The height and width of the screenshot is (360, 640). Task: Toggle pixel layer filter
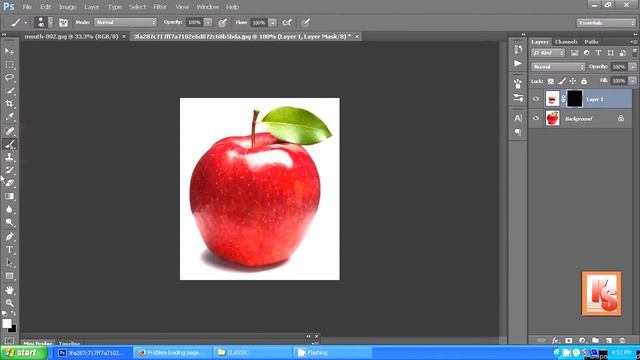[x=574, y=53]
